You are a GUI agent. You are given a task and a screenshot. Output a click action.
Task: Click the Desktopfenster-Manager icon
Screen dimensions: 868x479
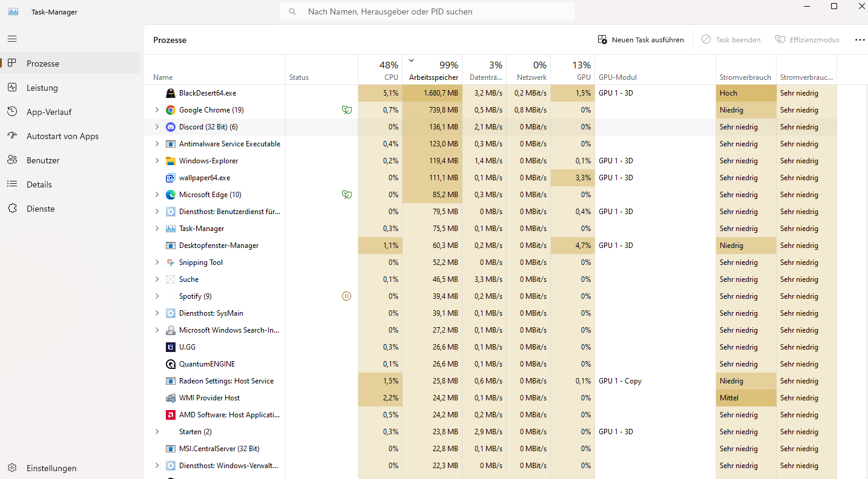click(171, 246)
